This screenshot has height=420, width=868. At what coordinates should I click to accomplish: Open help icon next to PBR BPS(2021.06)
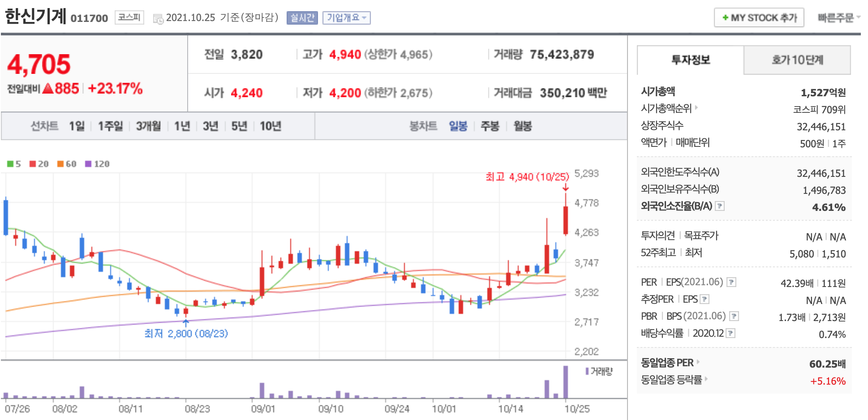[x=734, y=316]
